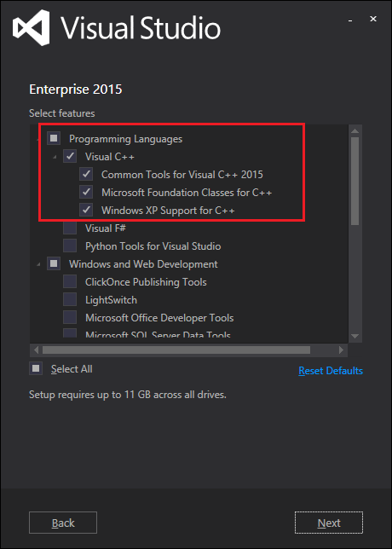The image size is (392, 549).
Task: Click the horizontal scroll right arrow
Action: tap(341, 350)
